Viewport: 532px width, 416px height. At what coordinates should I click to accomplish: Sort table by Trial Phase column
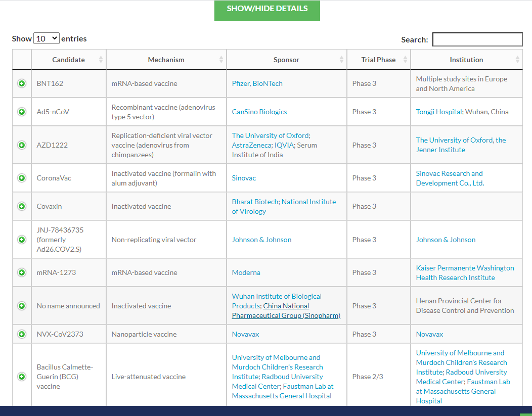click(x=379, y=60)
